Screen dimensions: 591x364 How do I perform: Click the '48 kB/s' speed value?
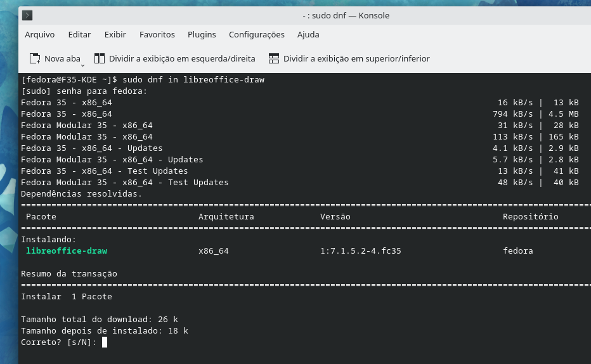pos(516,183)
